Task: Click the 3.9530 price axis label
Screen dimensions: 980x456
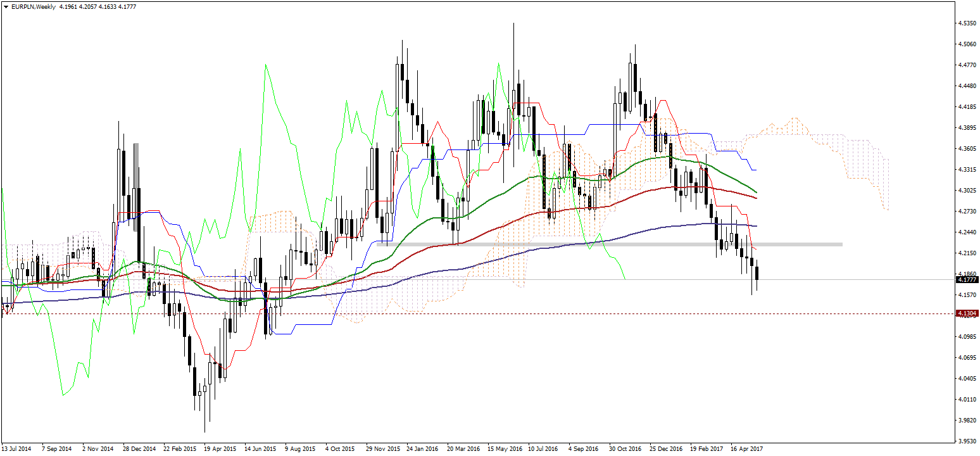Action: coord(967,441)
